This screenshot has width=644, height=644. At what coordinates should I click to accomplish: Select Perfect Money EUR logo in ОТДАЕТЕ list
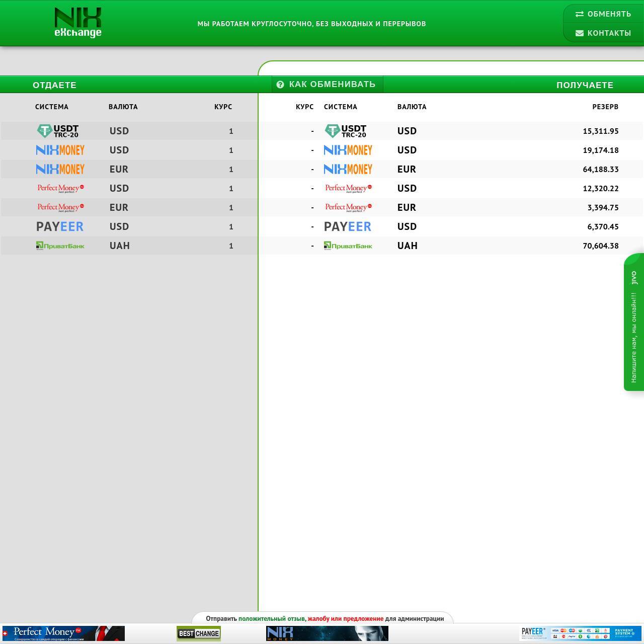(60, 207)
